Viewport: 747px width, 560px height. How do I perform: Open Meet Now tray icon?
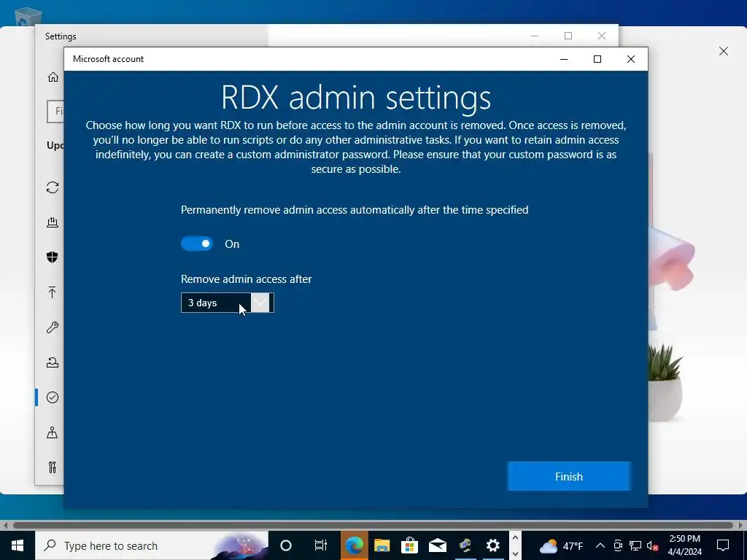tap(618, 545)
